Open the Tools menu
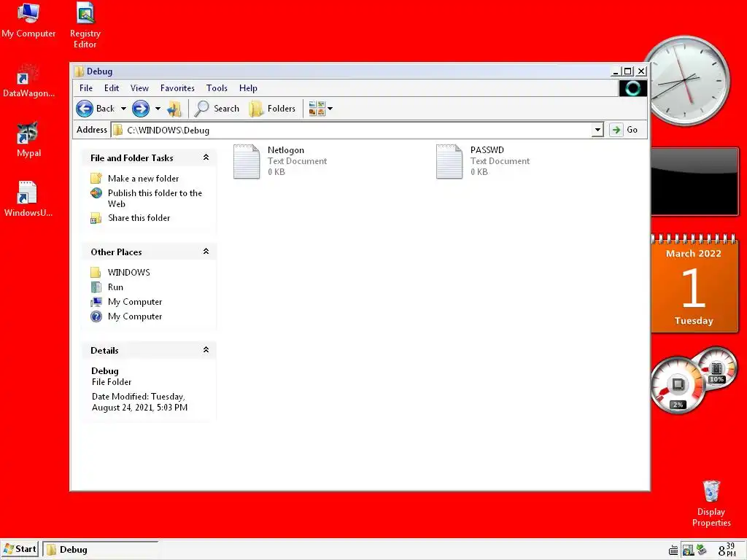The image size is (747, 560). [x=217, y=88]
